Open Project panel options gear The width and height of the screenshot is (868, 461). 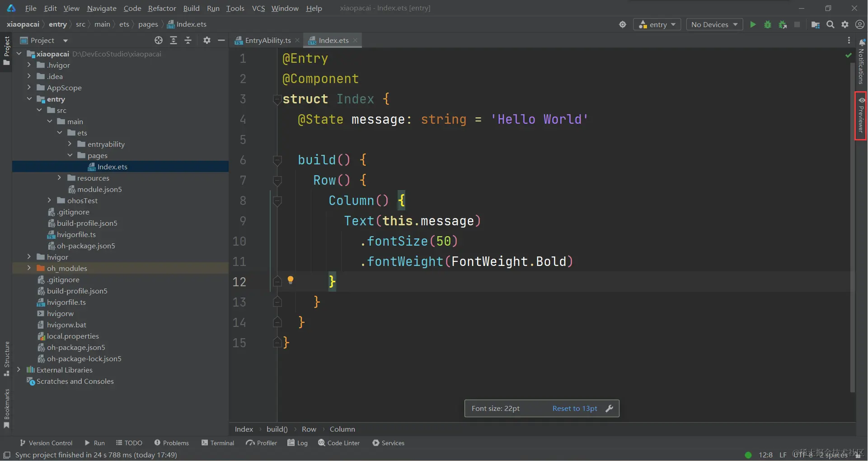[207, 40]
